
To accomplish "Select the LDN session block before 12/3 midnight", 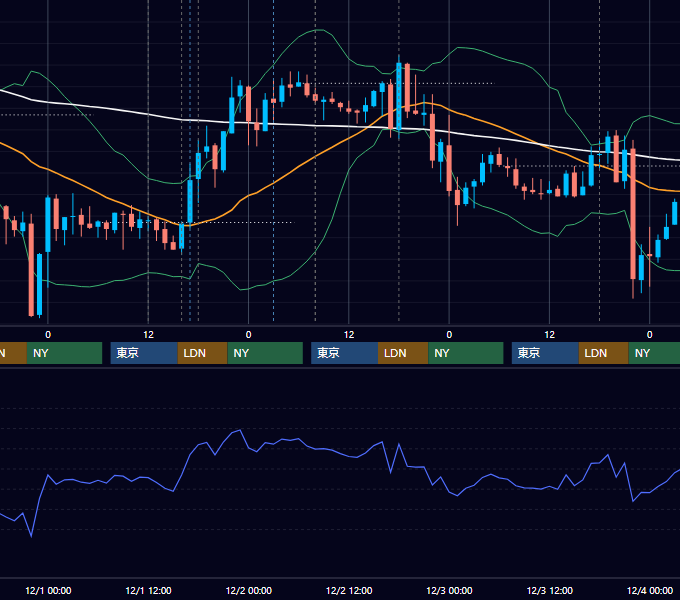I will coord(403,353).
